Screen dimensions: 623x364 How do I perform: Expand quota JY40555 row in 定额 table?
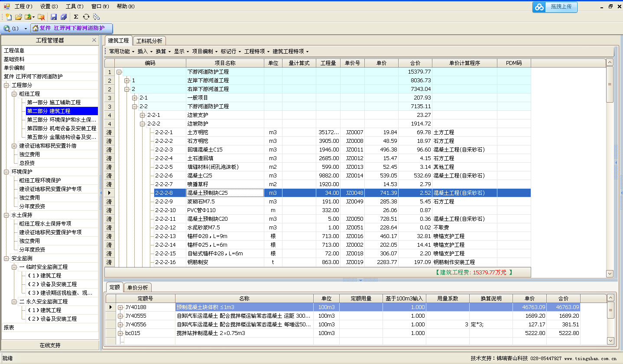(x=120, y=316)
